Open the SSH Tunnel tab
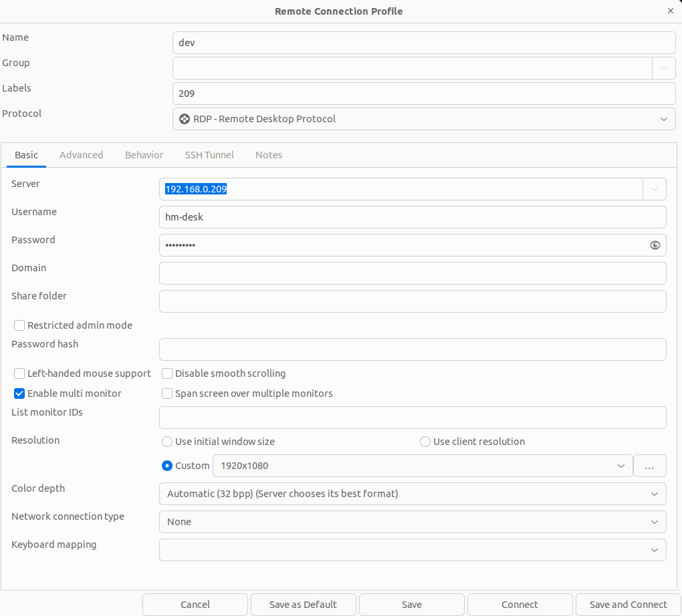 point(209,155)
